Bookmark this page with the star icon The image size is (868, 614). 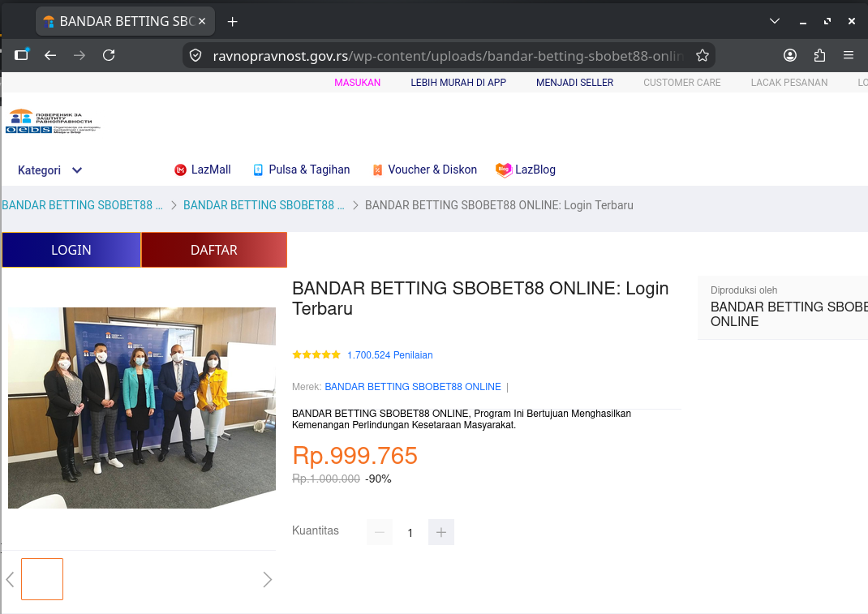pos(702,55)
